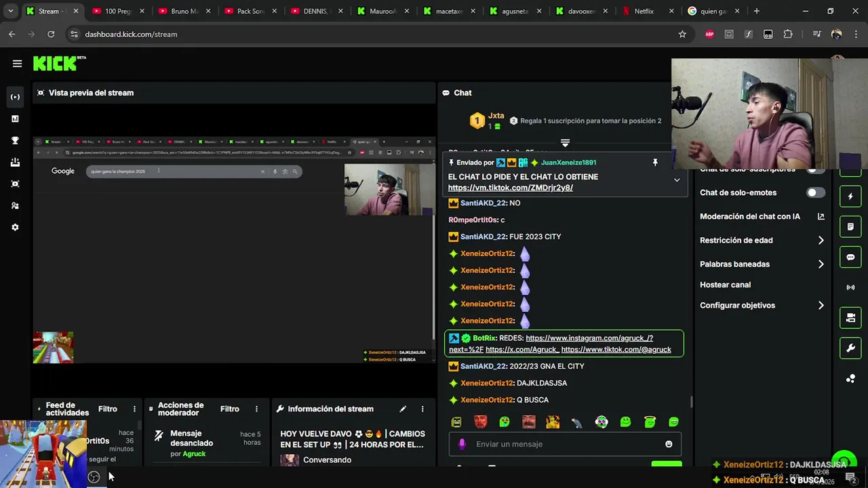Click the OBS icon in Windows taskbar
This screenshot has width=868, height=488.
point(94,477)
